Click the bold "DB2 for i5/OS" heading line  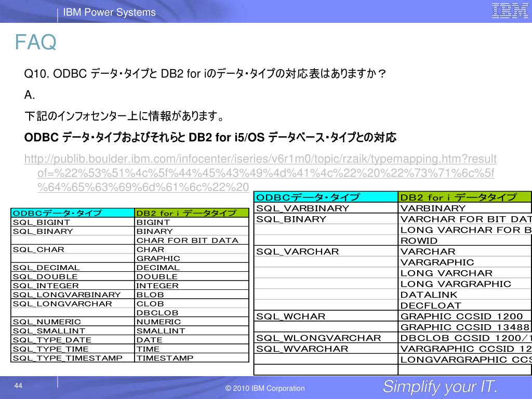(x=210, y=137)
